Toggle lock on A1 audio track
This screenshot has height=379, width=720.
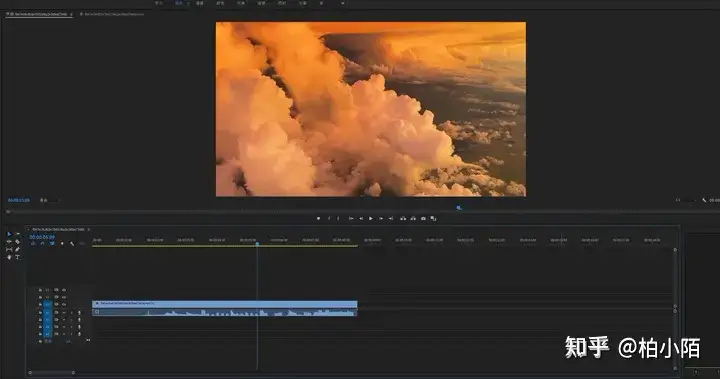(40, 312)
